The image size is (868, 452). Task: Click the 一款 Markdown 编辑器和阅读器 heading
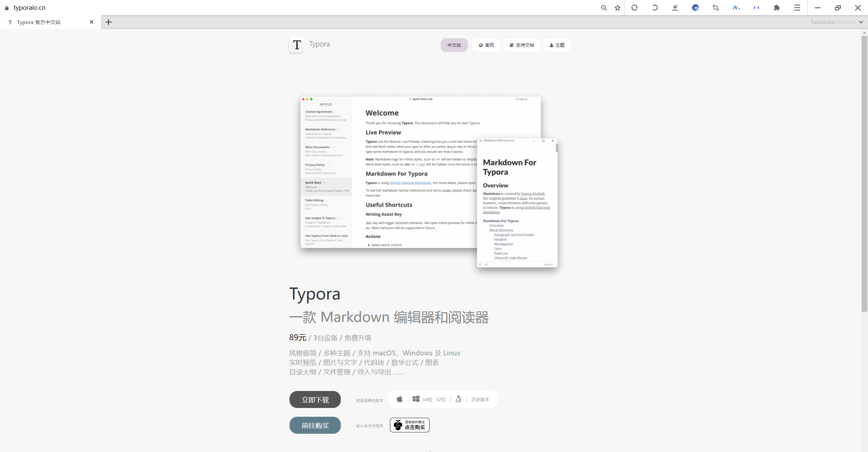point(389,317)
